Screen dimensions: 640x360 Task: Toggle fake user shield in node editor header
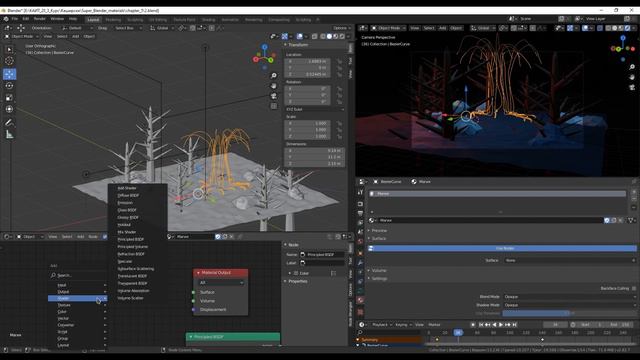pyautogui.click(x=218, y=236)
